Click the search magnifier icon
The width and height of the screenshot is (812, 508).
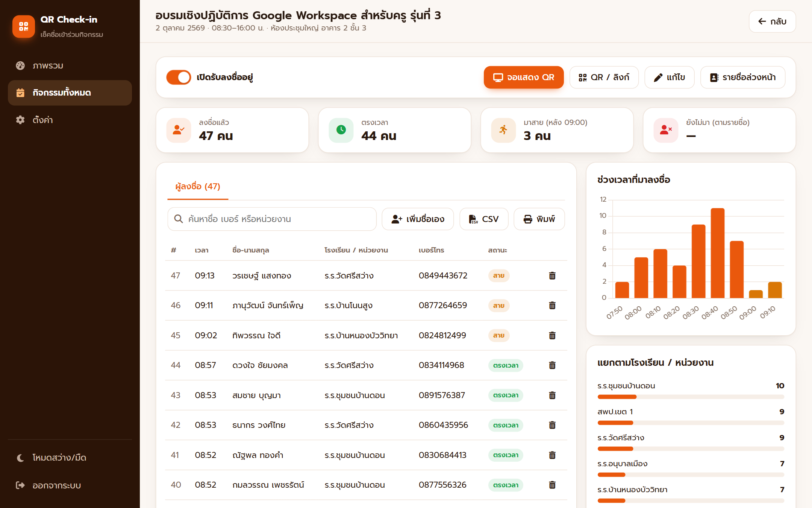coord(179,219)
